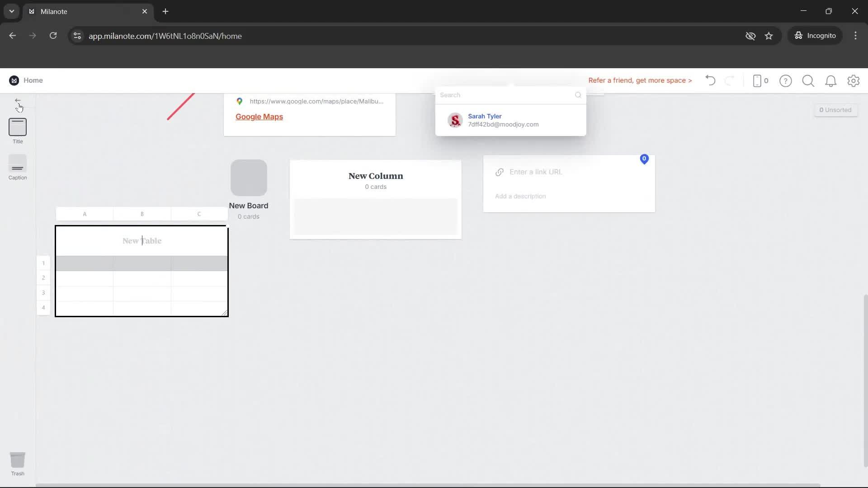
Task: Click the Google Maps location pin icon
Action: point(240,101)
